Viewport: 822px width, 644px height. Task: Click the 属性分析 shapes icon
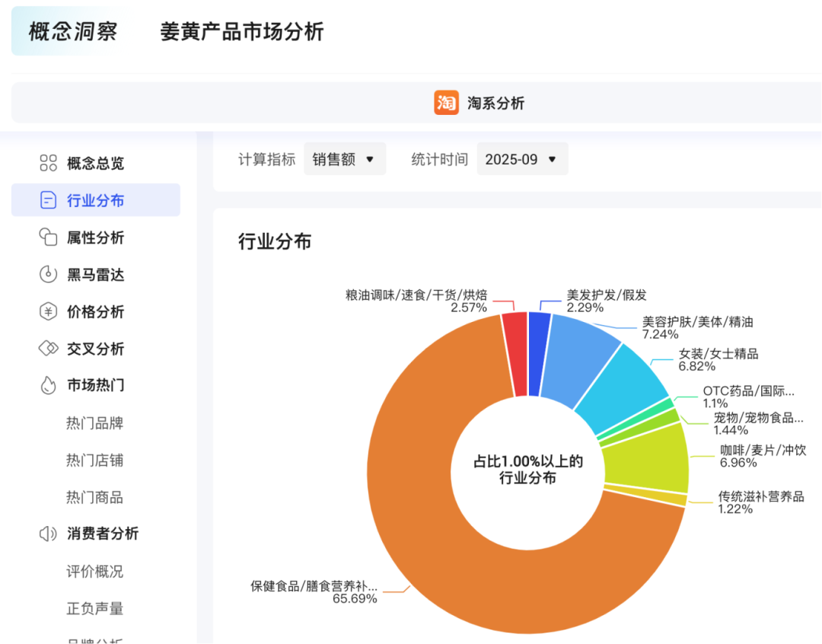click(48, 238)
